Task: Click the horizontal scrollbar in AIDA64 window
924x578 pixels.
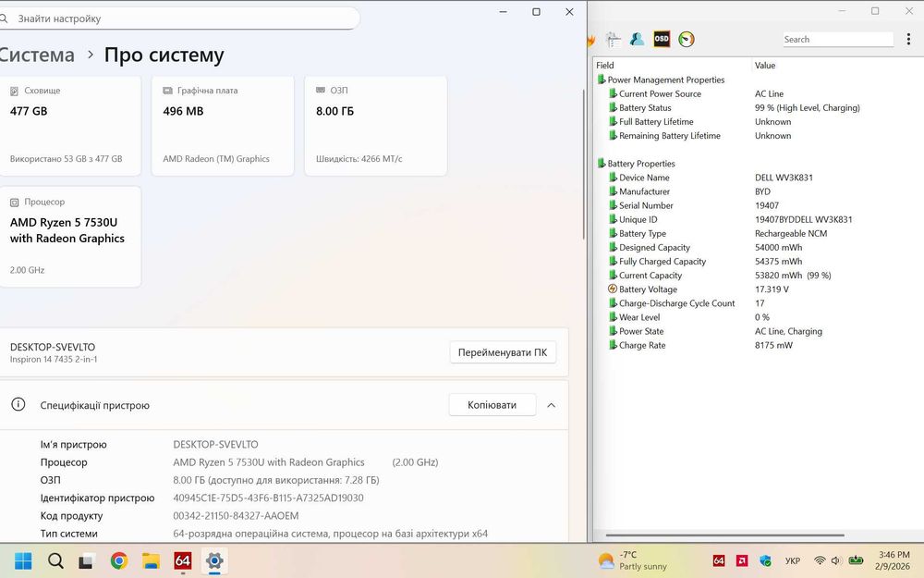Action: tap(724, 535)
